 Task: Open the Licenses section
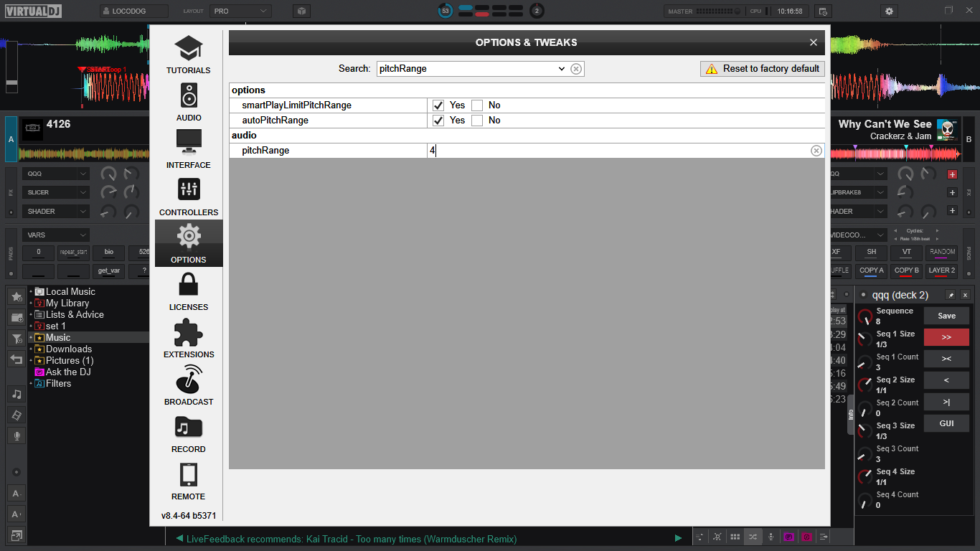click(x=189, y=291)
